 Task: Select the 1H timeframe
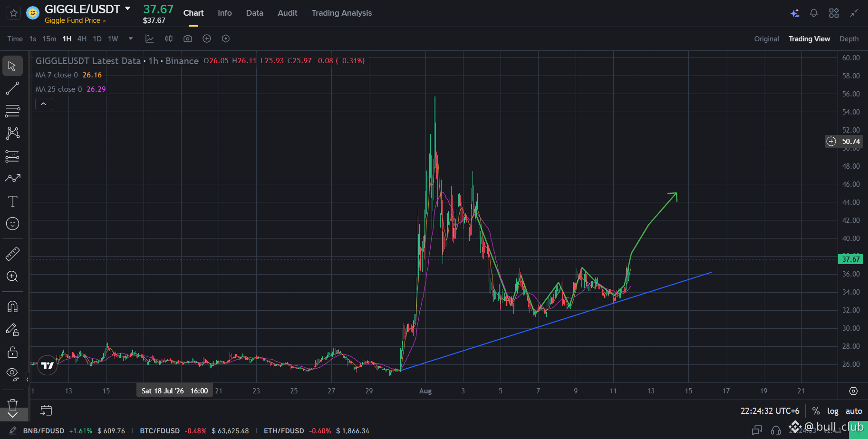click(67, 39)
